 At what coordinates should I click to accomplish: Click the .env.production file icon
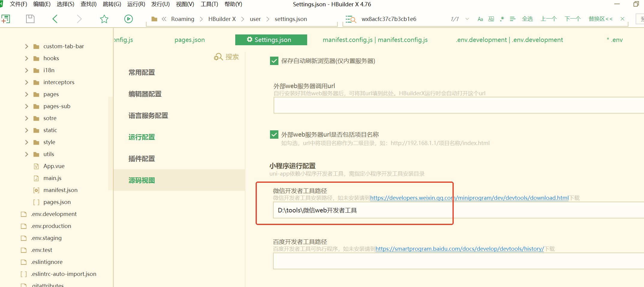click(x=24, y=226)
